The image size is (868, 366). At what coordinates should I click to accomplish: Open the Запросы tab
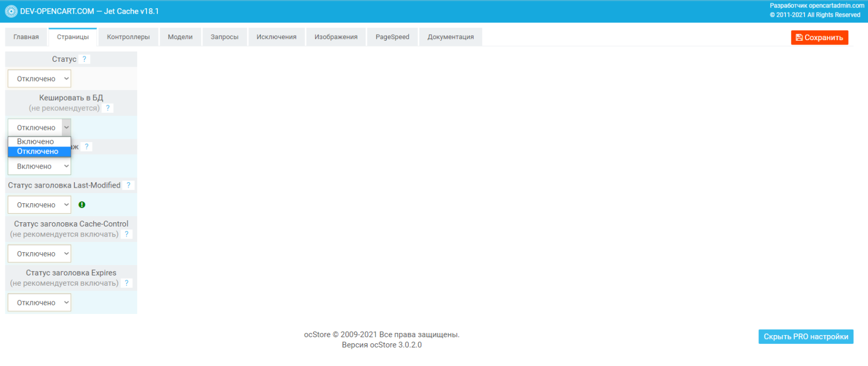[x=225, y=37]
